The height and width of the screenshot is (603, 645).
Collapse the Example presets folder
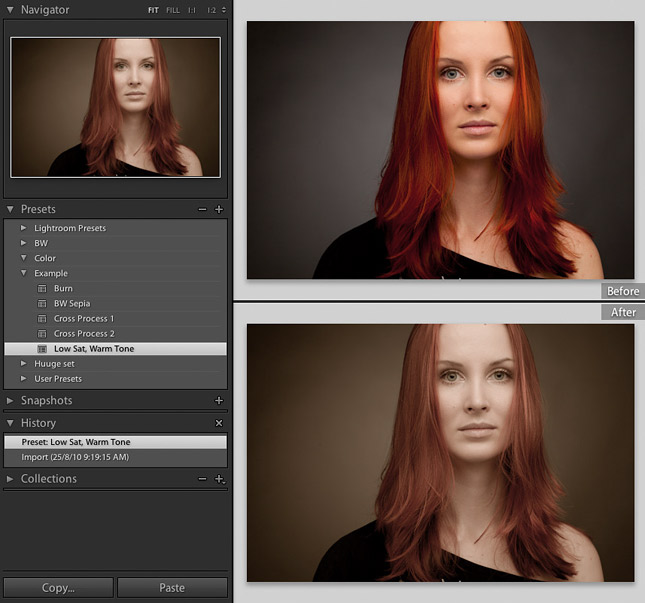24,273
